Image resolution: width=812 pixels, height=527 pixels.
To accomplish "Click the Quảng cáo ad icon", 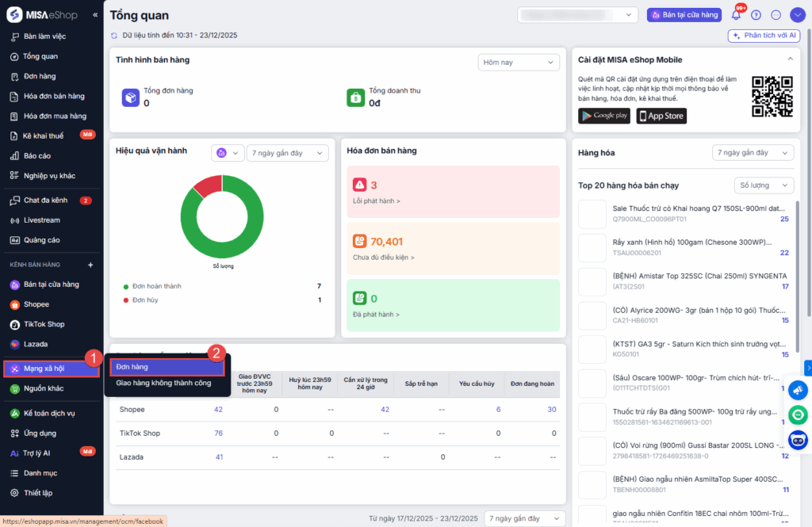I will click(x=14, y=240).
